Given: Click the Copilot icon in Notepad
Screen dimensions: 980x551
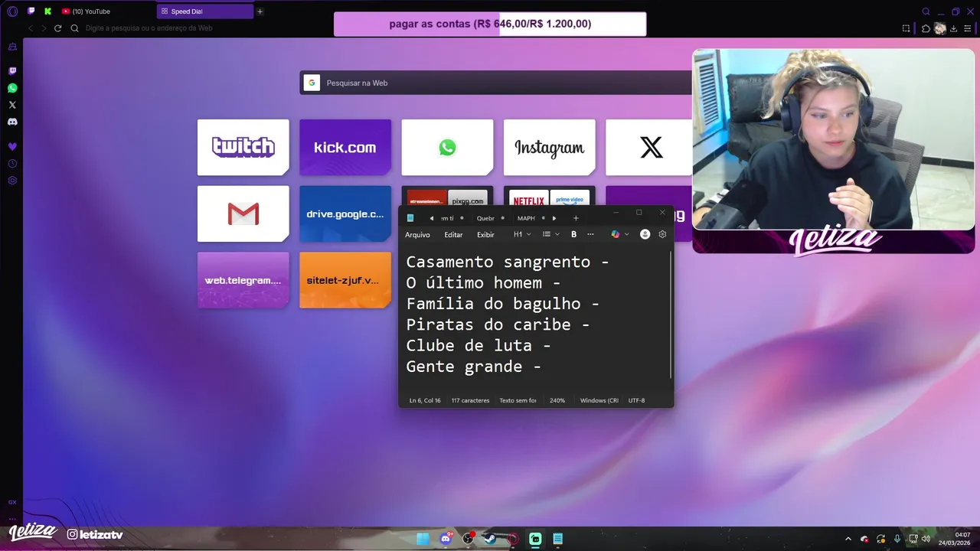Looking at the screenshot, I should click(x=615, y=234).
